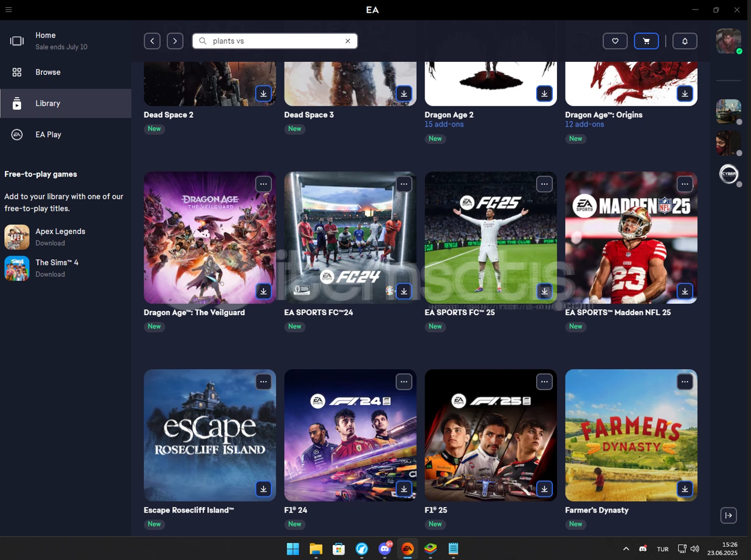Go to Home in the sidebar
751x560 pixels.
coord(65,41)
